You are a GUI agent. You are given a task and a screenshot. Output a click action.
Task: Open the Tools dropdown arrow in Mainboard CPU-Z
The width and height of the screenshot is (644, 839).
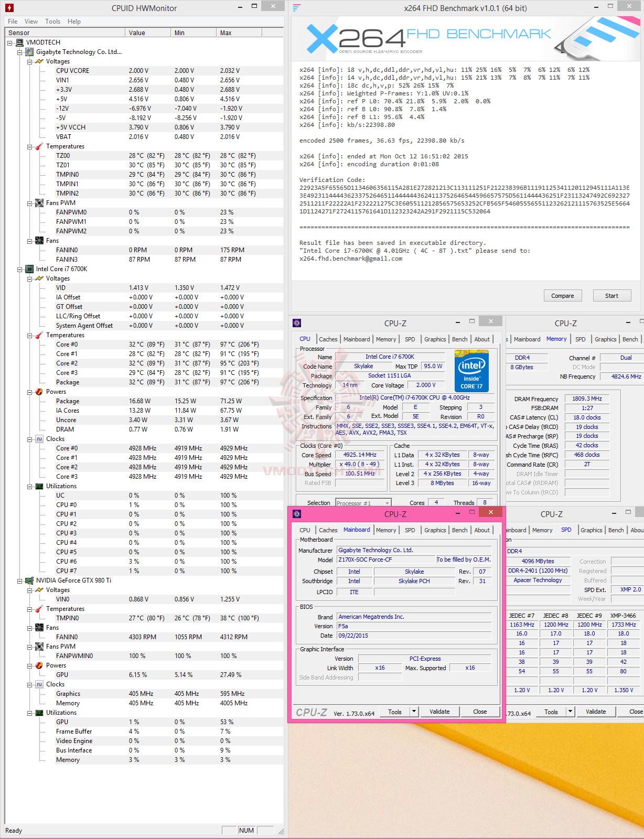point(414,712)
